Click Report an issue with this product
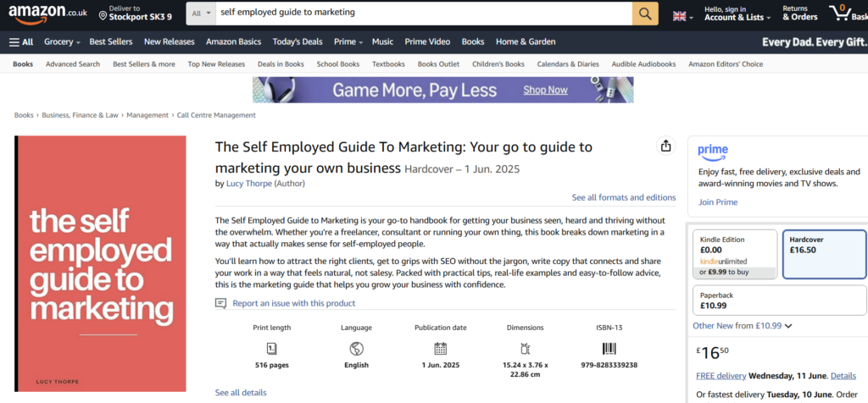Screen dimensions: 868x403 (294, 303)
